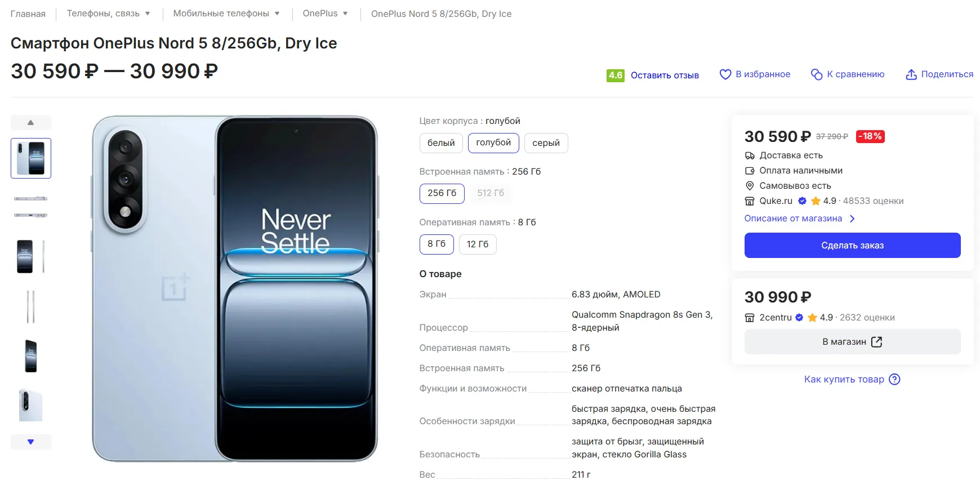The image size is (980, 485).
Task: Click the verified checkmark next to Quke.ru
Action: click(x=802, y=201)
